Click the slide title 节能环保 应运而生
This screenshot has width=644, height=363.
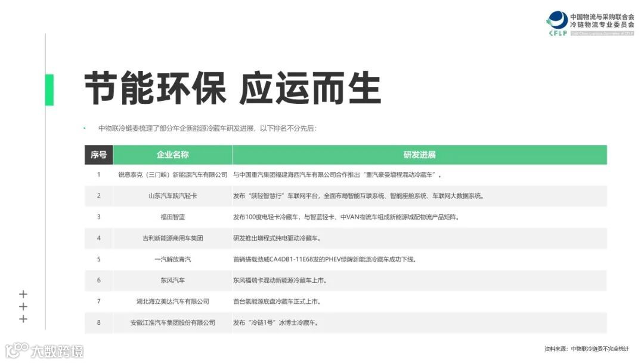point(233,88)
